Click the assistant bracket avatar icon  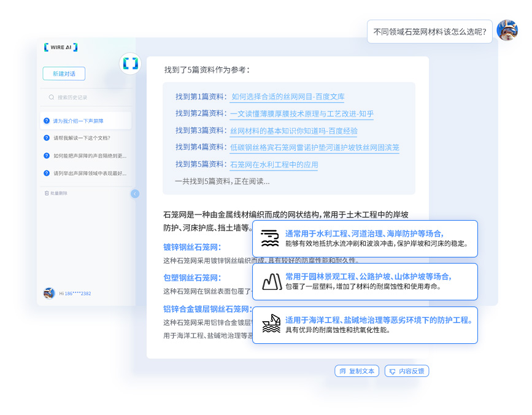[x=130, y=64]
